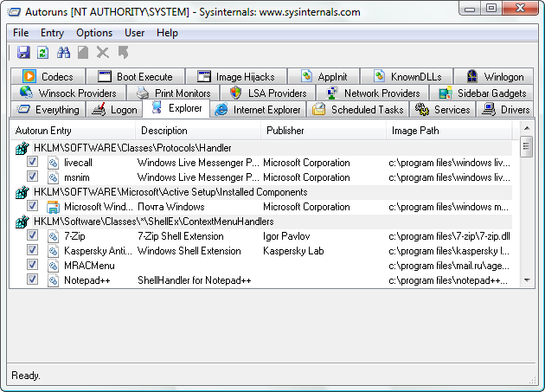The image size is (545, 392).
Task: Uncheck the Microsoft Wind... entry checkbox
Action: (32, 206)
